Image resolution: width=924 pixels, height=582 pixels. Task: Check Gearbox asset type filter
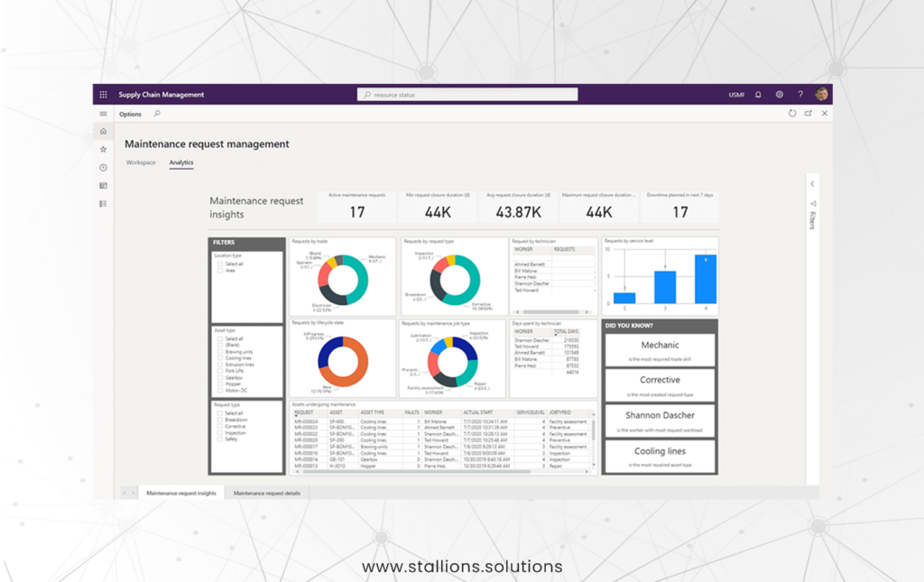coord(220,377)
